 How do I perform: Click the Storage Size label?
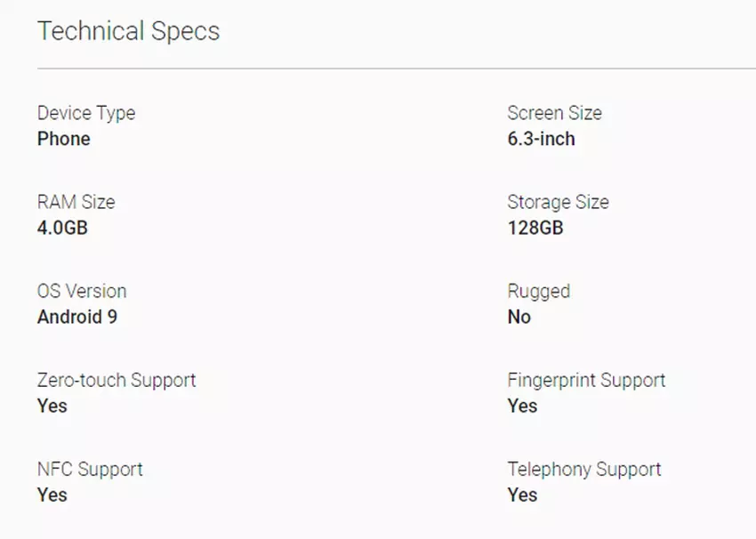click(x=558, y=202)
